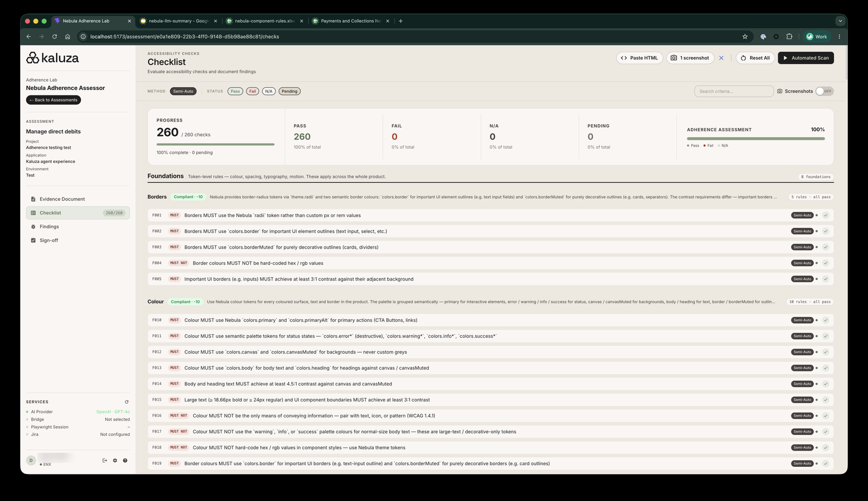Open Findings in the sidebar
This screenshot has width=868, height=501.
[78, 227]
